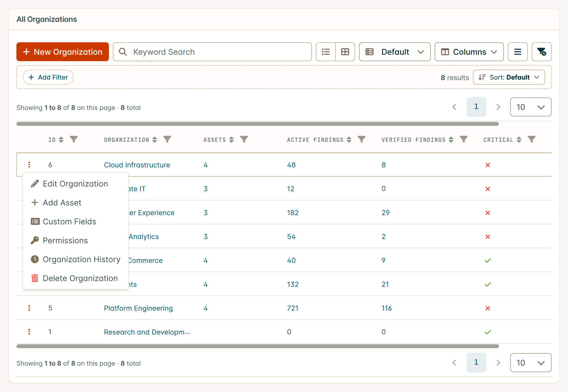Screen dimensions: 568x392
Task: Click the top horizontal scrollbar above table
Action: click(258, 124)
